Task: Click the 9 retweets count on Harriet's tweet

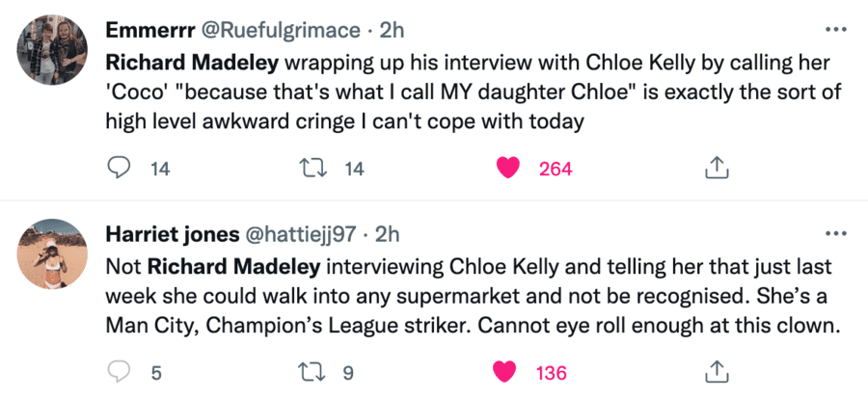Action: tap(348, 372)
